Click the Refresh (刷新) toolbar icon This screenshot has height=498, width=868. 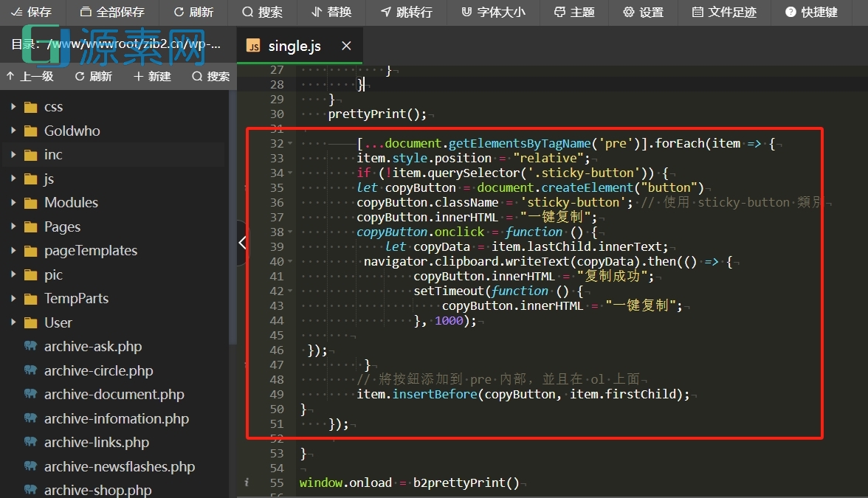[x=193, y=13]
